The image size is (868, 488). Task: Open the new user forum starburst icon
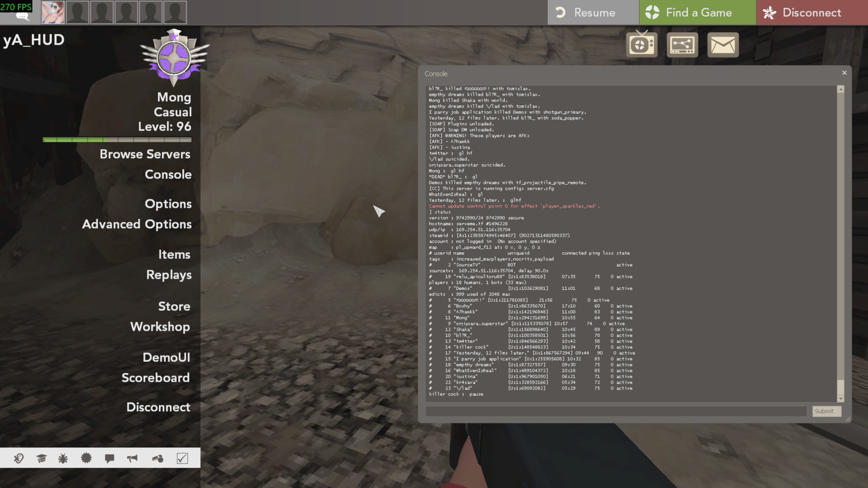coord(86,459)
